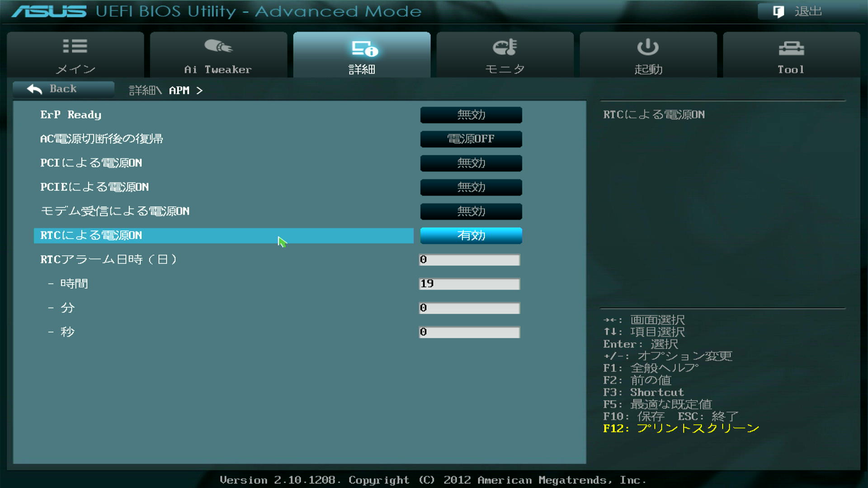
Task: Select the PCIEによる電源ON row label
Action: [x=94, y=187]
